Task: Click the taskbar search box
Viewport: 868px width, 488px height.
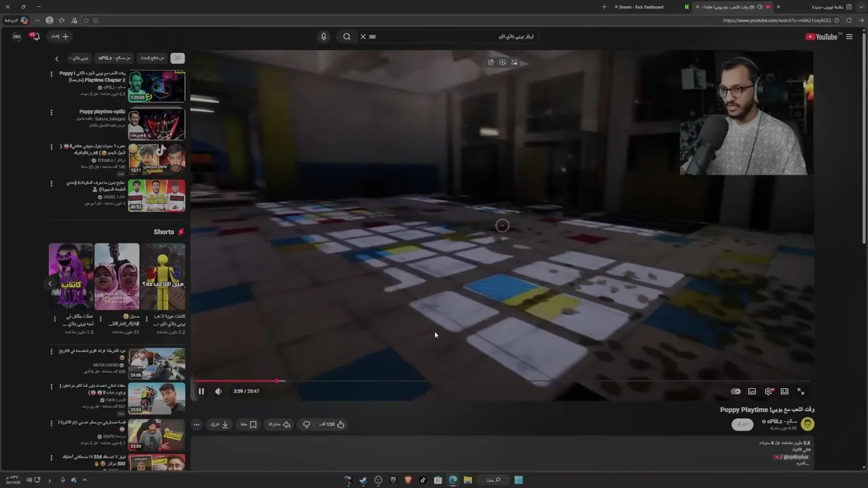Action: (x=493, y=480)
